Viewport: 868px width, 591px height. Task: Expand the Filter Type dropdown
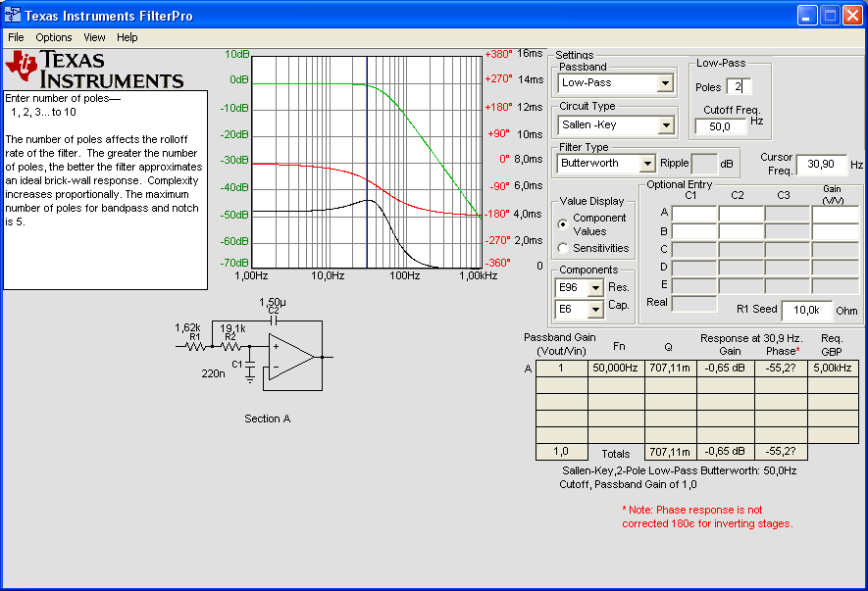pyautogui.click(x=646, y=164)
